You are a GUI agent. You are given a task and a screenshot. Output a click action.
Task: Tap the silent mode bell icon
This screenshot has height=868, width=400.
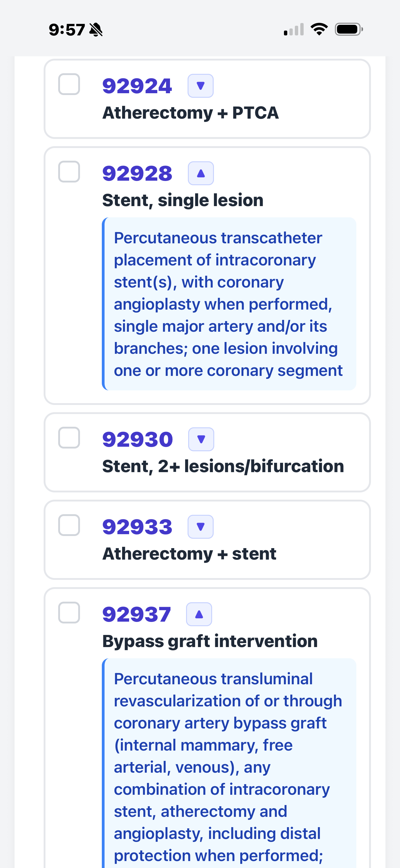point(96,30)
